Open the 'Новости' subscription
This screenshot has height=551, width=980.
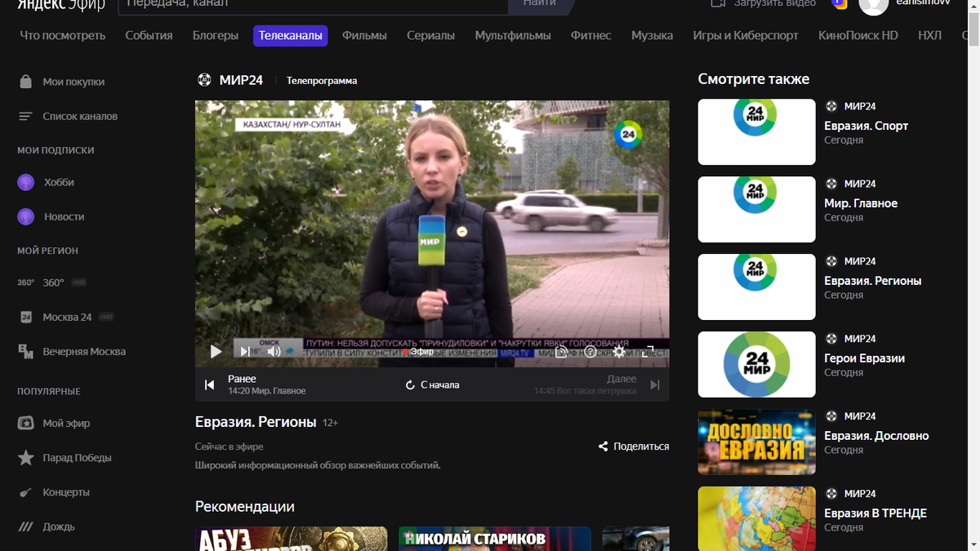click(51, 216)
